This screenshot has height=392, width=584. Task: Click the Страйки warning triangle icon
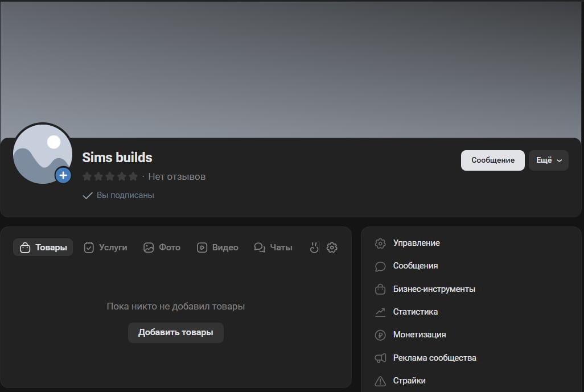[x=380, y=381]
